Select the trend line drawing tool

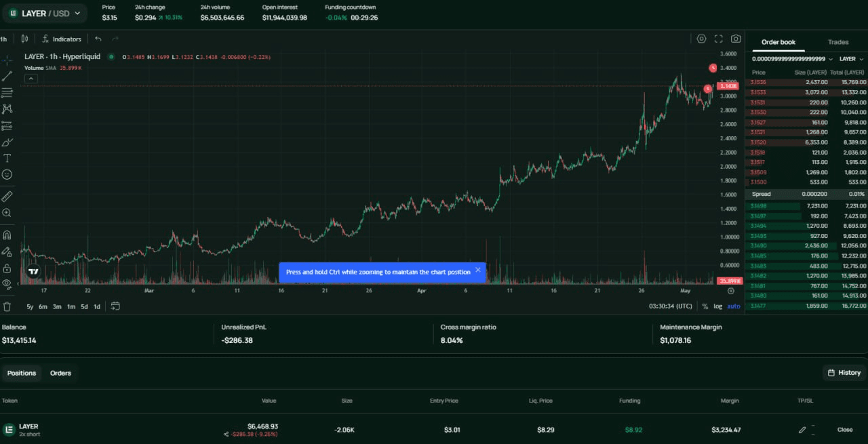click(7, 76)
